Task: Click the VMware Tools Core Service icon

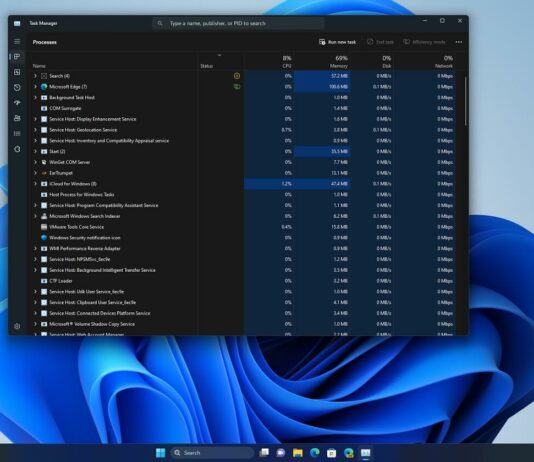Action: [44, 227]
